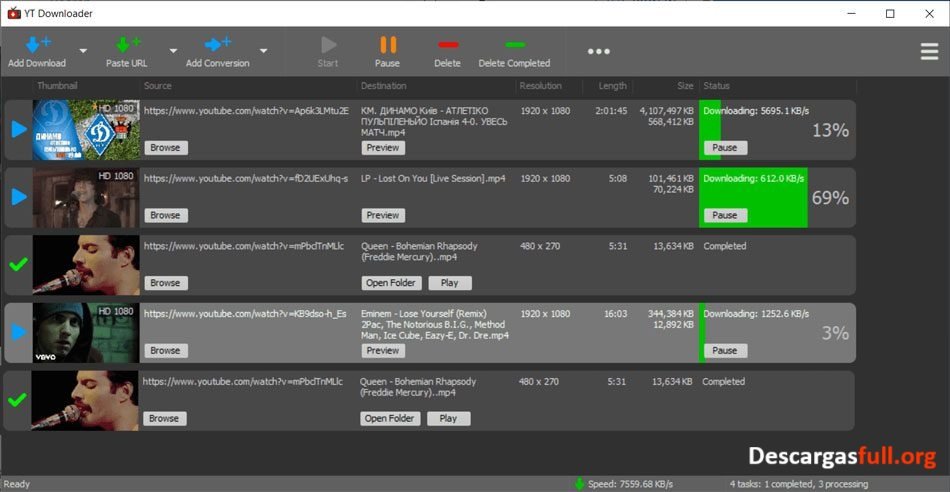Click the blue play arrow of LP Lost On You row
This screenshot has width=950, height=492.
[19, 197]
